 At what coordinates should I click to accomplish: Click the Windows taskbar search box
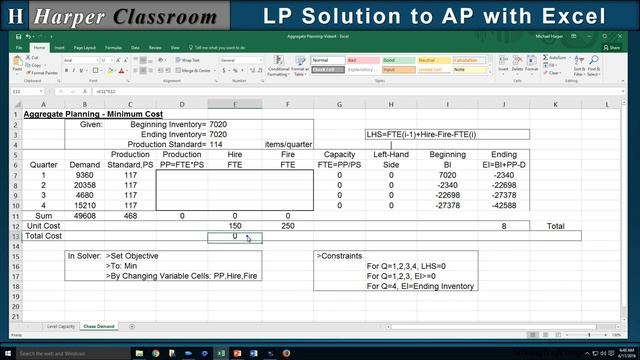[x=73, y=353]
